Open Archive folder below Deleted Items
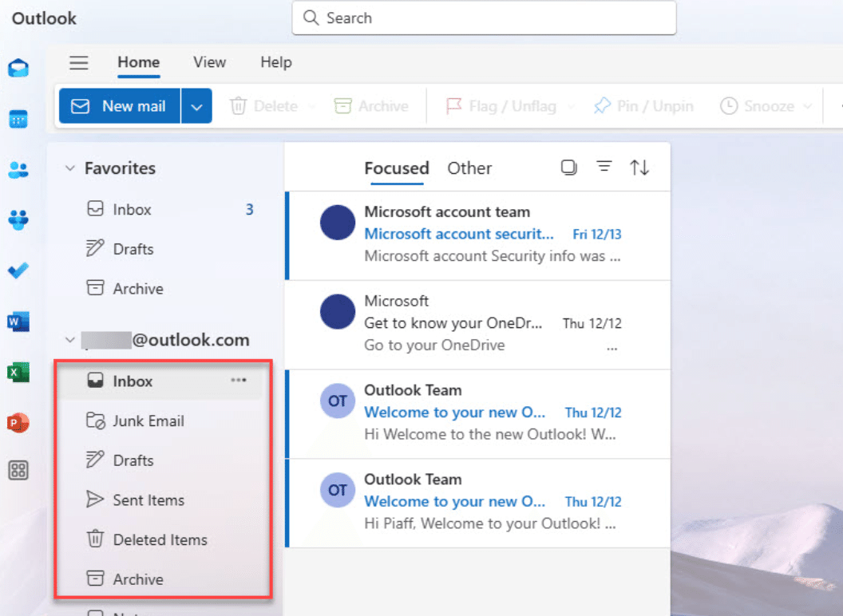 pos(161,579)
